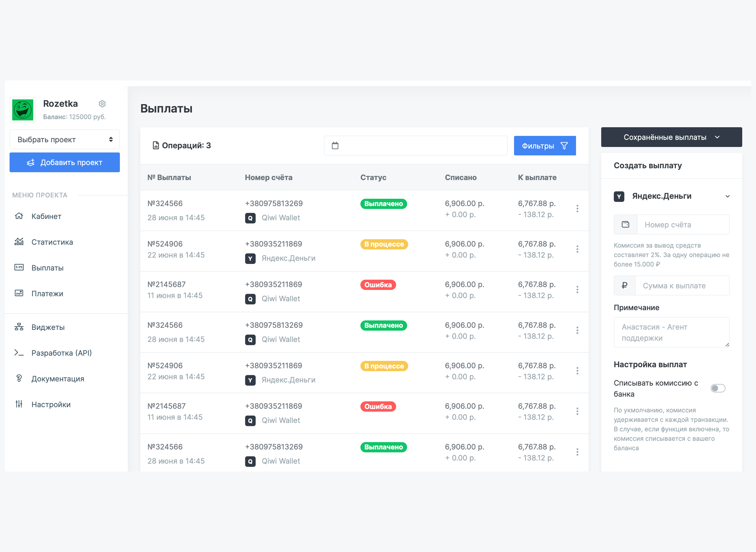Click Баланс: 125000 руб. text
The width and height of the screenshot is (756, 552).
coord(74,117)
